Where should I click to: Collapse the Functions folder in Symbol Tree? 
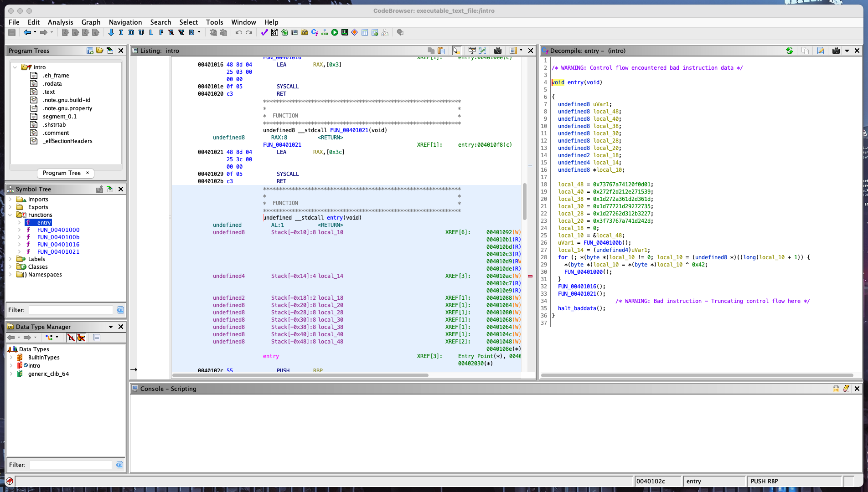point(10,215)
